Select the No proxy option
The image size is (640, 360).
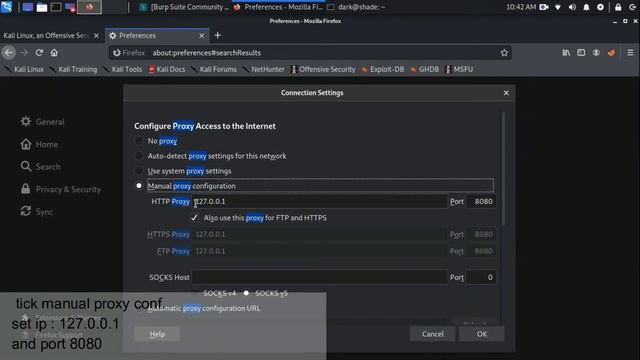[139, 141]
